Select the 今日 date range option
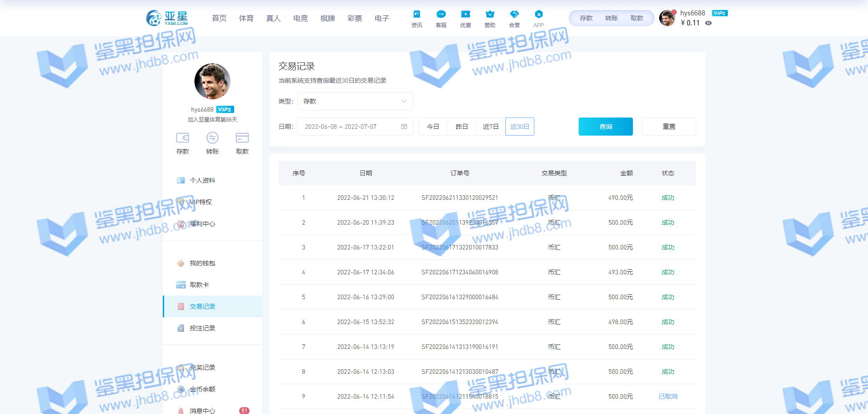The width and height of the screenshot is (868, 414). [433, 127]
